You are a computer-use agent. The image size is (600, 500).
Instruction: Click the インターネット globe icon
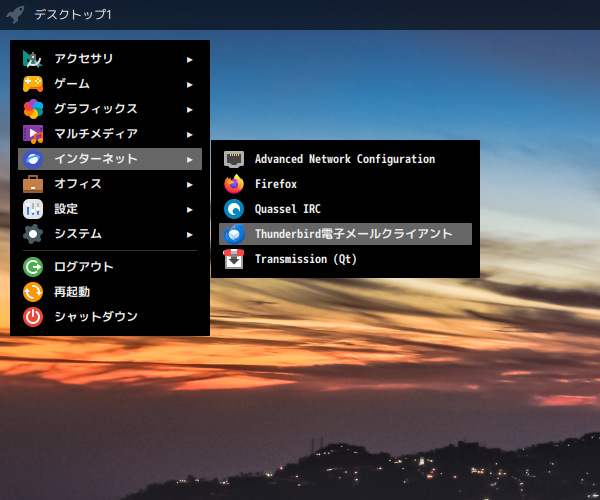pos(33,159)
